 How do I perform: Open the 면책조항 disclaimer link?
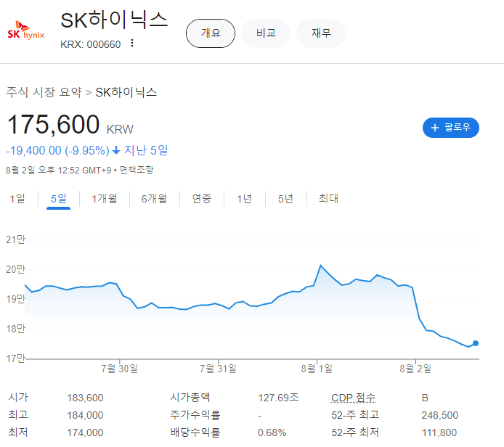click(x=137, y=170)
